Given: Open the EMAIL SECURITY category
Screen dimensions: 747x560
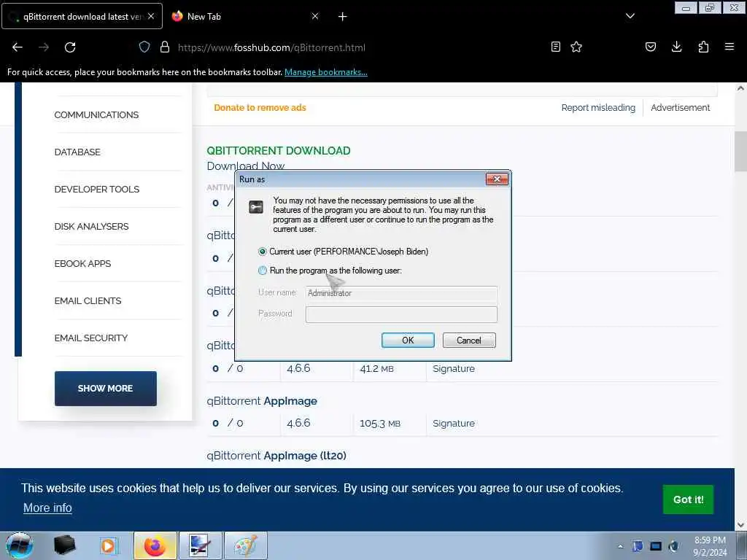Looking at the screenshot, I should pos(91,338).
